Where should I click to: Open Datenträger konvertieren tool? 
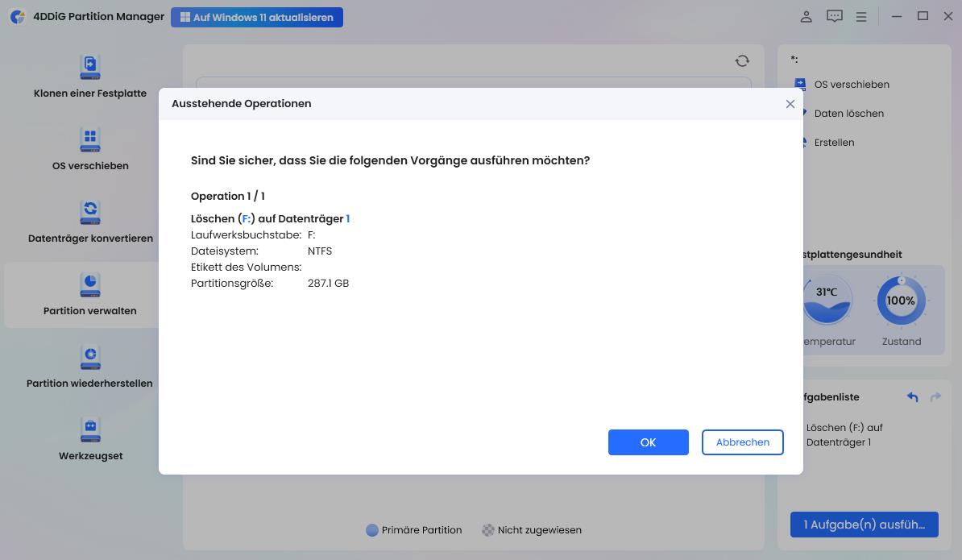(x=90, y=222)
